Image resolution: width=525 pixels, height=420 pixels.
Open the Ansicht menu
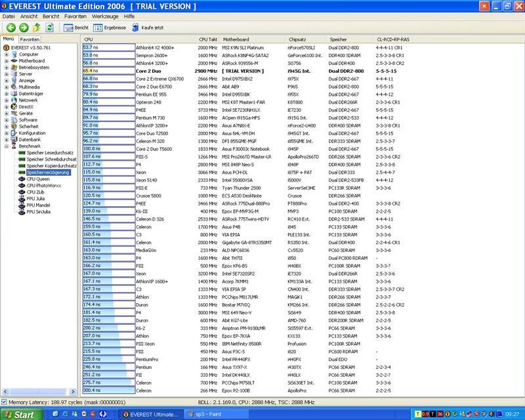pyautogui.click(x=29, y=16)
